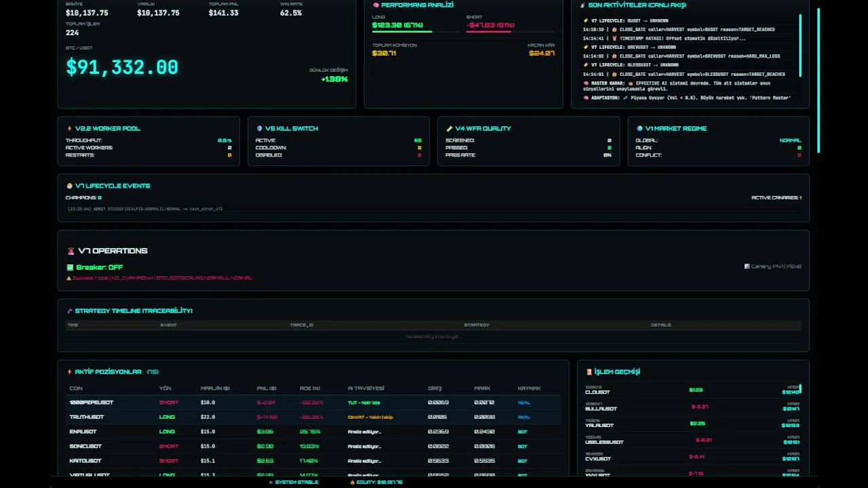The height and width of the screenshot is (488, 868).
Task: Click the $30.71 Toplam Komisyon value
Action: click(384, 53)
